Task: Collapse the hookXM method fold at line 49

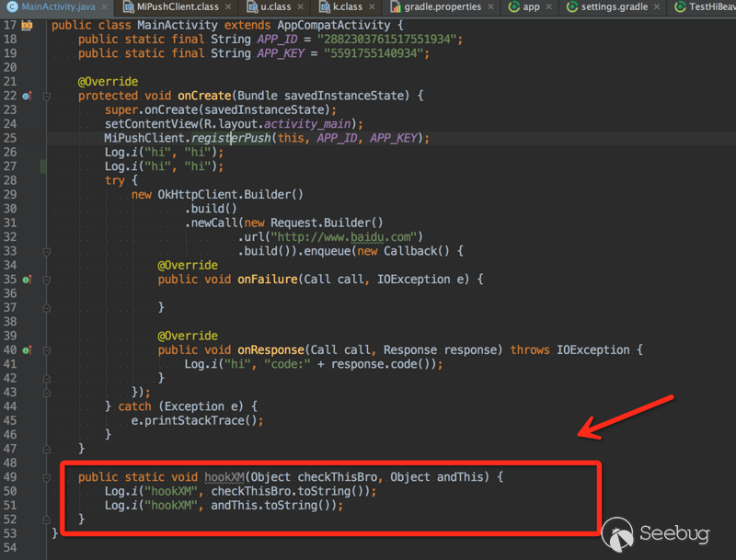Action: 47,478
